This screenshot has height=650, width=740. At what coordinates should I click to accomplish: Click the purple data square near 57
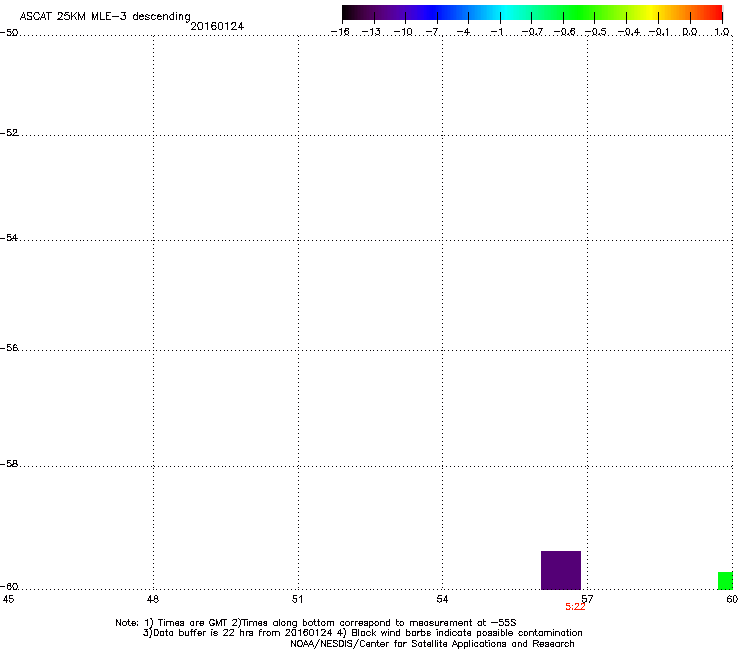pyautogui.click(x=561, y=570)
